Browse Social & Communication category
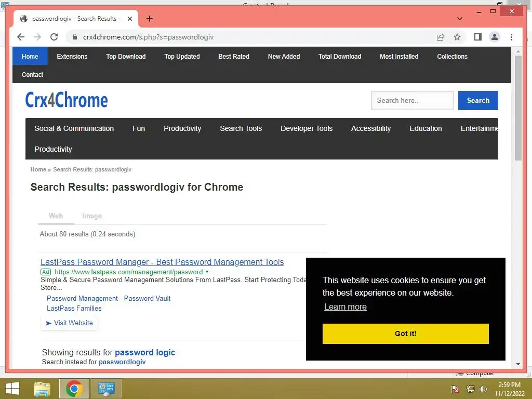The width and height of the screenshot is (532, 399). pos(74,128)
